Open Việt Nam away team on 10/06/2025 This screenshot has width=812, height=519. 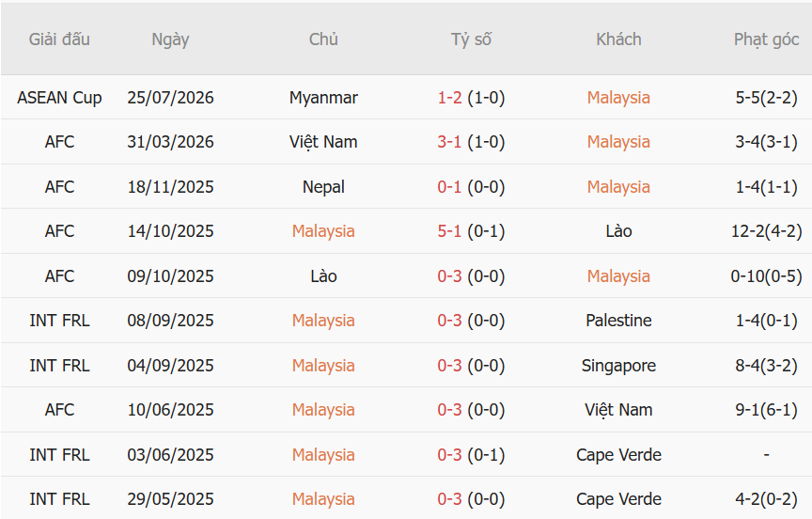(x=618, y=410)
